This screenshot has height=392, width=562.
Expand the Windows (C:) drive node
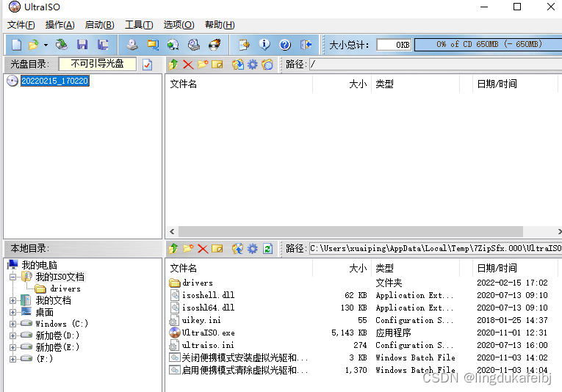(13, 324)
